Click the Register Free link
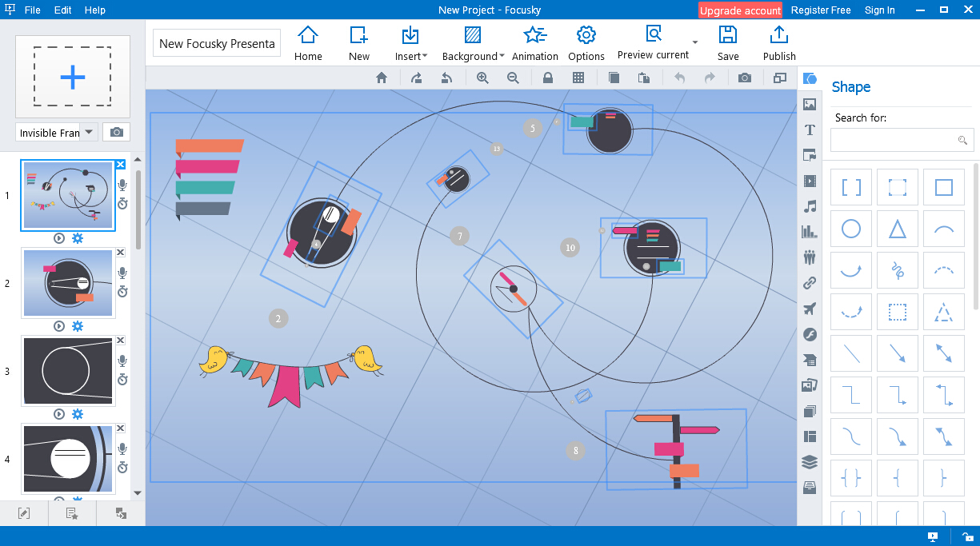This screenshot has width=980, height=546. (x=821, y=10)
